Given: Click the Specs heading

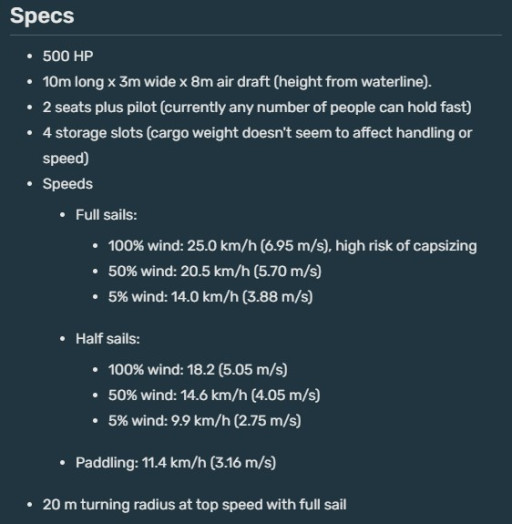Looking at the screenshot, I should point(42,16).
